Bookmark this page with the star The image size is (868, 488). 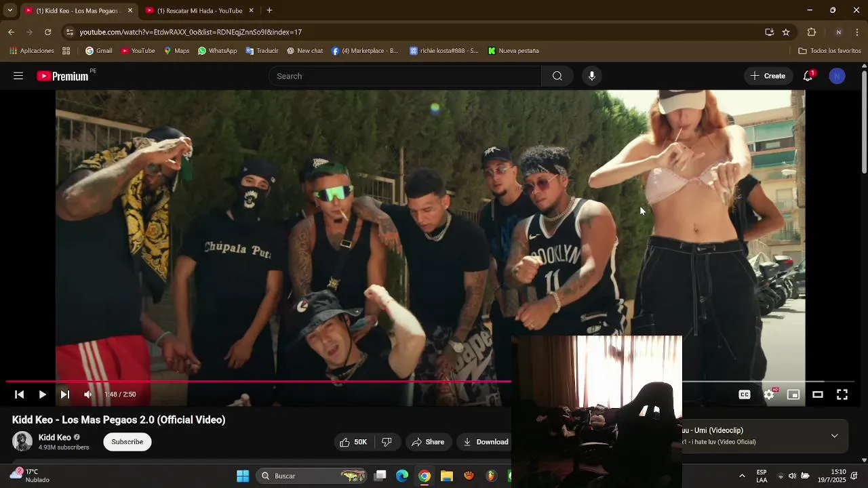786,32
